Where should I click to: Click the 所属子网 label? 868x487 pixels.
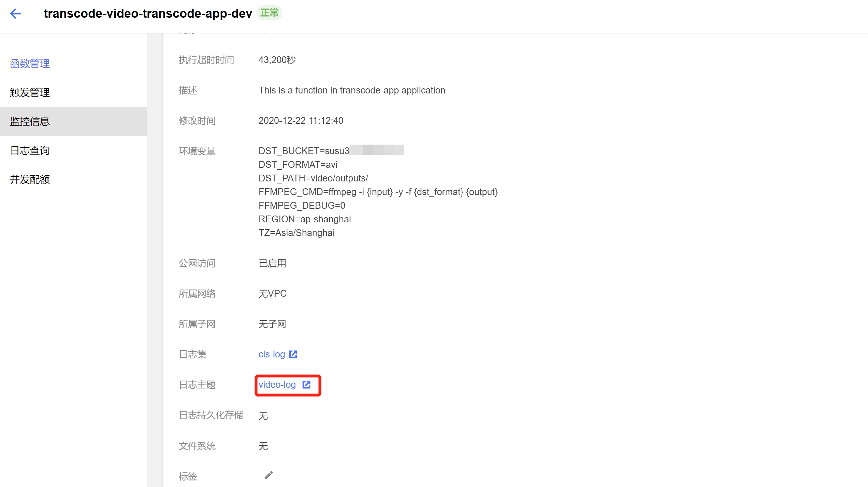(197, 324)
